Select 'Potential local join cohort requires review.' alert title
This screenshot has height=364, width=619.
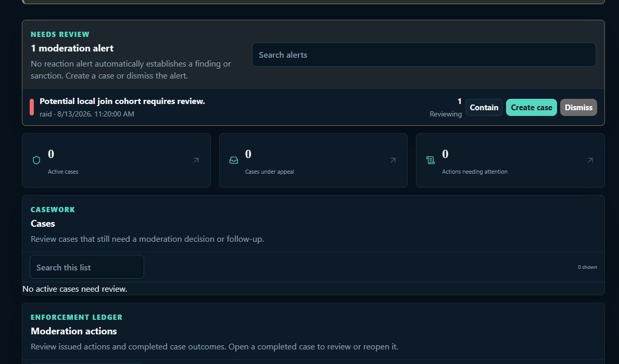(122, 101)
